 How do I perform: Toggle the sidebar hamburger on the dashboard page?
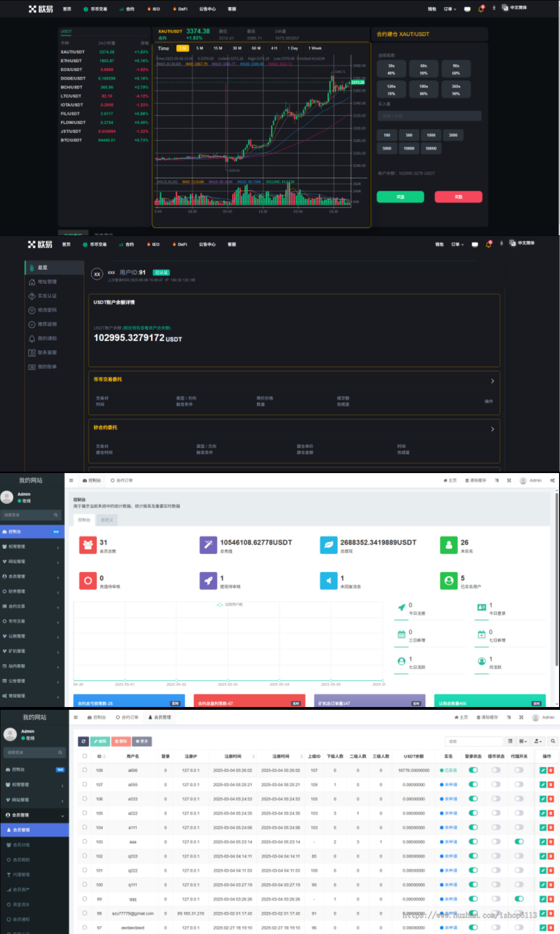pyautogui.click(x=71, y=480)
